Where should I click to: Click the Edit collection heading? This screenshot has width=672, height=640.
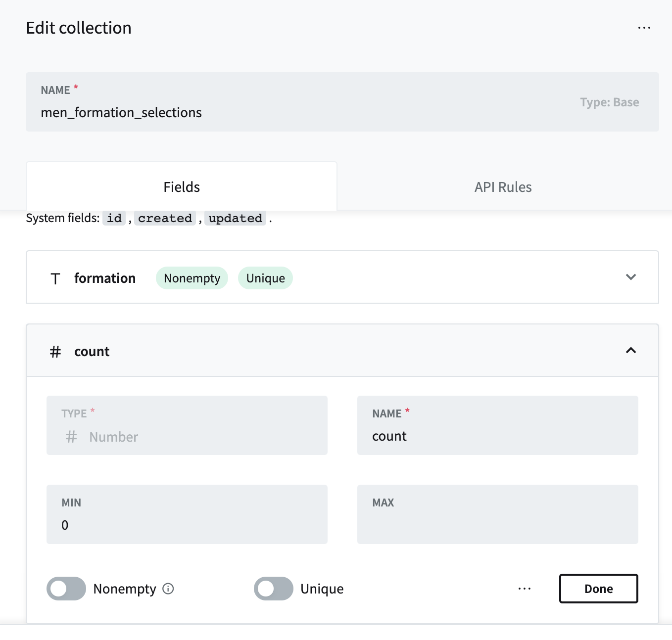[79, 28]
